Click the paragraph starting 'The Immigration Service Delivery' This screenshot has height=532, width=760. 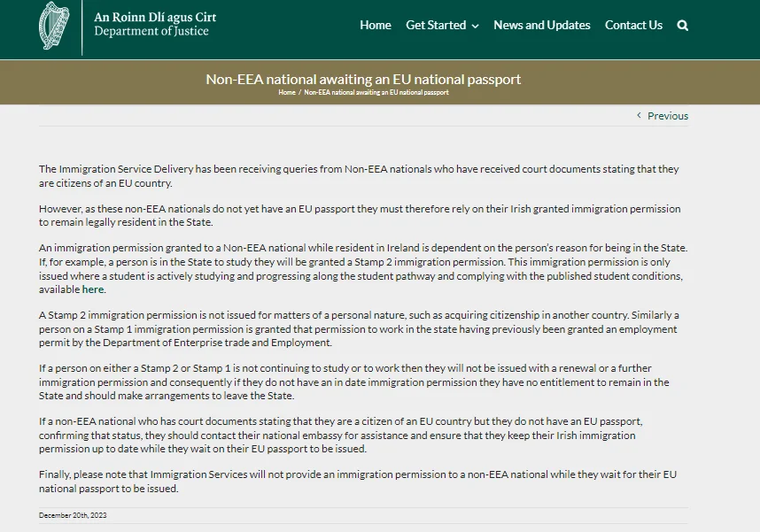click(x=359, y=175)
